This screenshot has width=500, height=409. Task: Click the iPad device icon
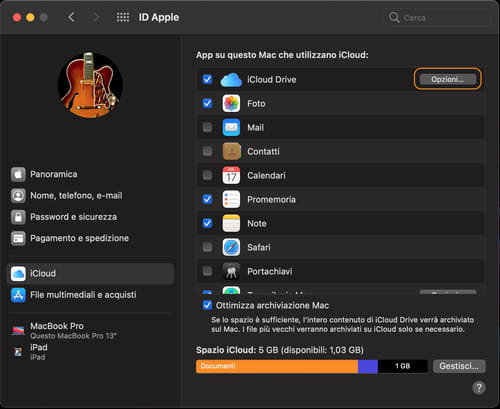18,352
